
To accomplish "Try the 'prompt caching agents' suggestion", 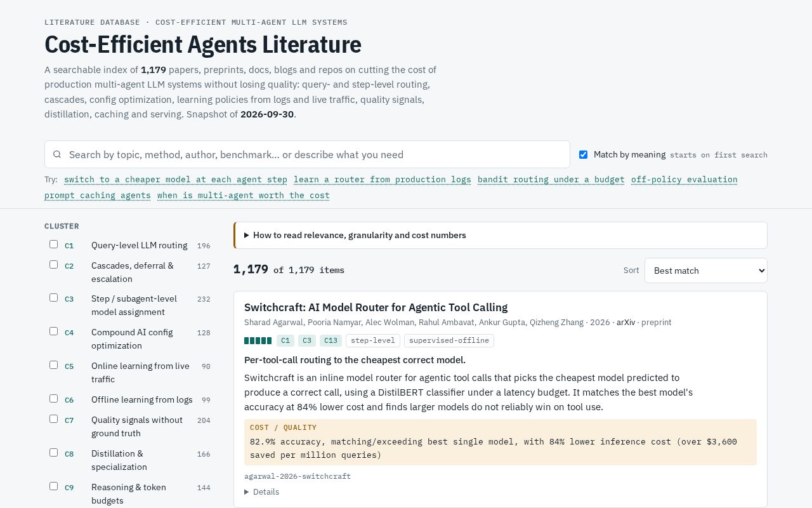I will pos(98,196).
